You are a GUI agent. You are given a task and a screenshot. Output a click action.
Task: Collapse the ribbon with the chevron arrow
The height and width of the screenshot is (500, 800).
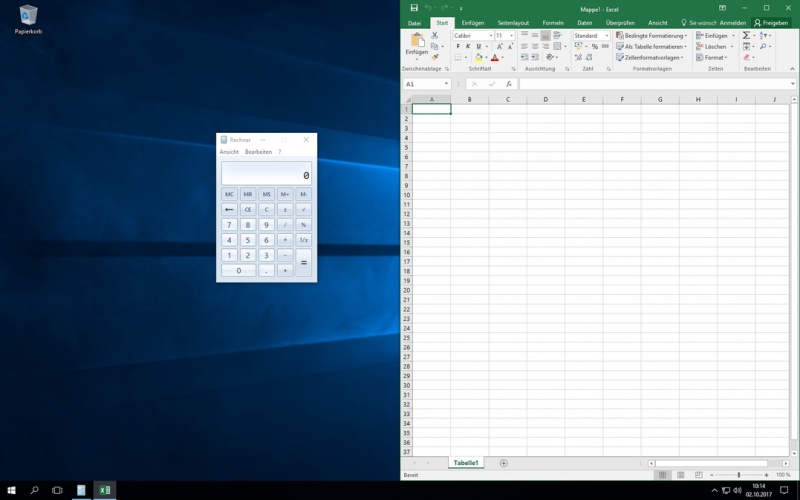[x=792, y=69]
